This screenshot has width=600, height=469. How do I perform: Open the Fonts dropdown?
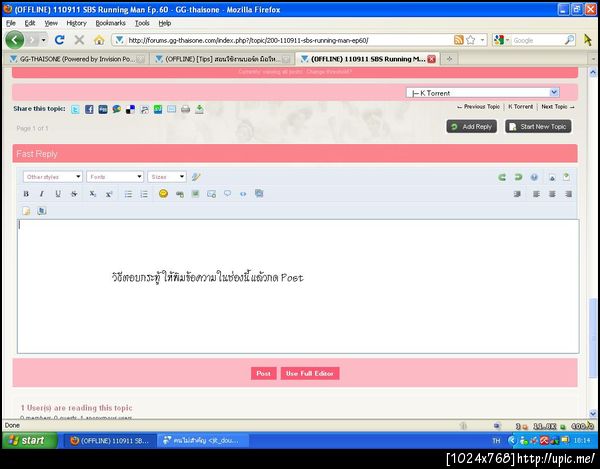pos(115,177)
